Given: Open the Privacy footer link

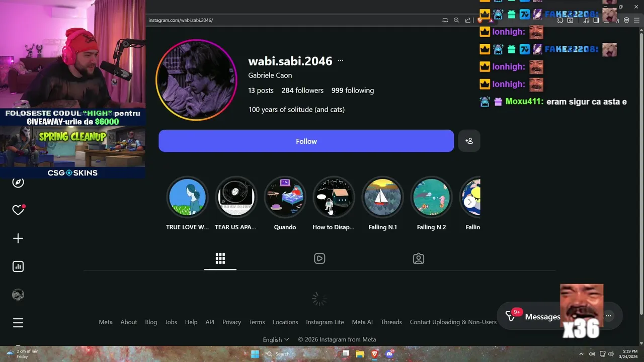Looking at the screenshot, I should (x=232, y=322).
